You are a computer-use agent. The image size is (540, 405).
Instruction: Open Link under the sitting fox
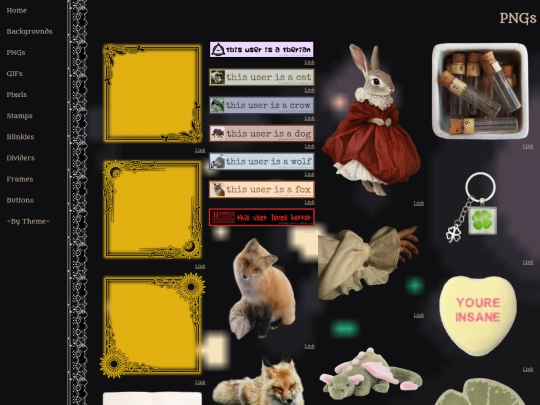tap(309, 346)
